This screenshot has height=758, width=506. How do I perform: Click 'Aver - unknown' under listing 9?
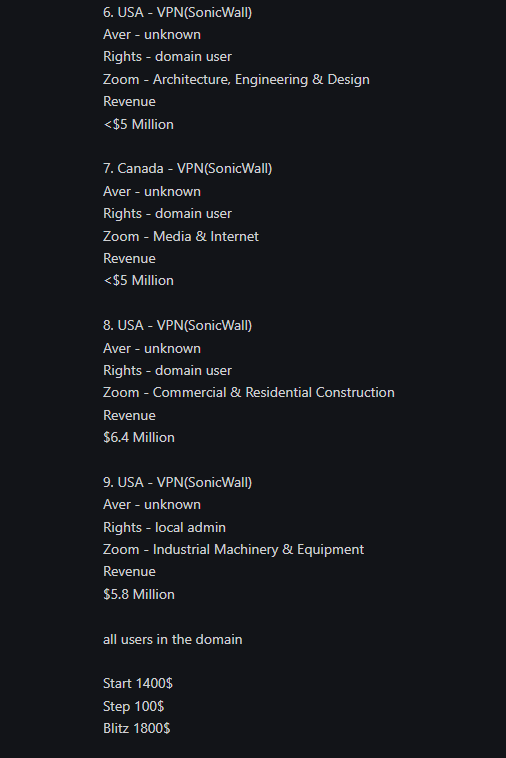click(x=152, y=505)
